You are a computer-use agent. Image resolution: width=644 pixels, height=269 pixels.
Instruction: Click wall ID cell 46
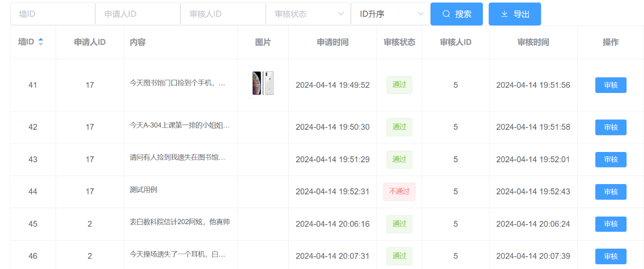coord(33,256)
